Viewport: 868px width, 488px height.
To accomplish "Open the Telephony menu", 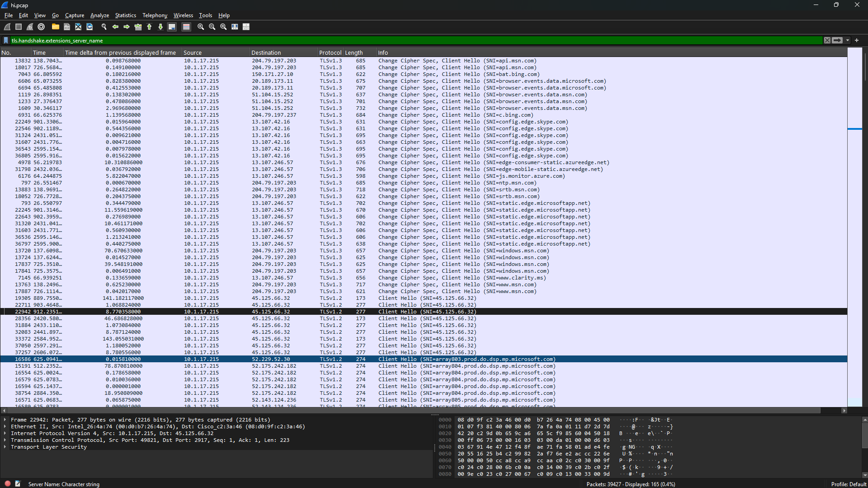I will click(x=155, y=15).
